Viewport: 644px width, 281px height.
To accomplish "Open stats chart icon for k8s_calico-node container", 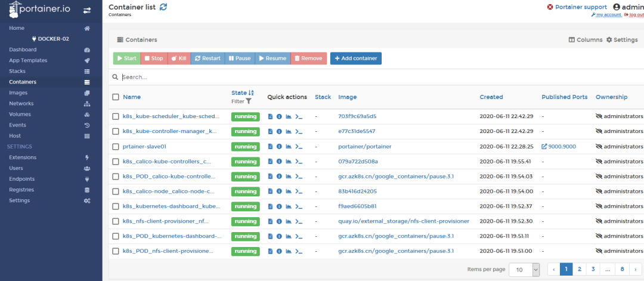I will [289, 191].
